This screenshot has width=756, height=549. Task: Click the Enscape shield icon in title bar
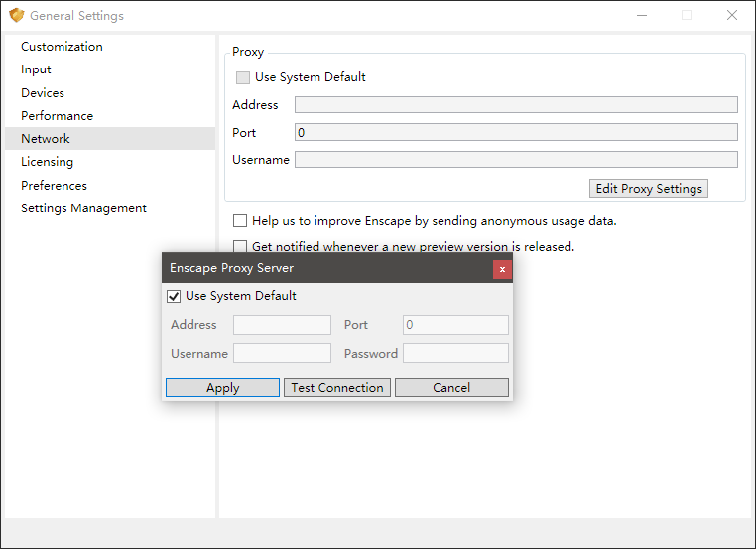pyautogui.click(x=16, y=16)
